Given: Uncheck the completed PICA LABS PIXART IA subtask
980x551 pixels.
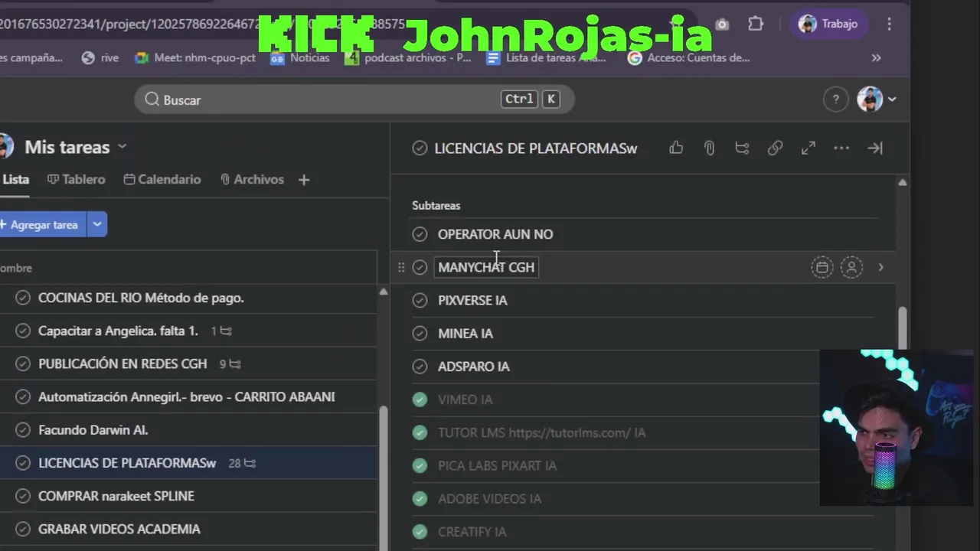Looking at the screenshot, I should point(420,465).
